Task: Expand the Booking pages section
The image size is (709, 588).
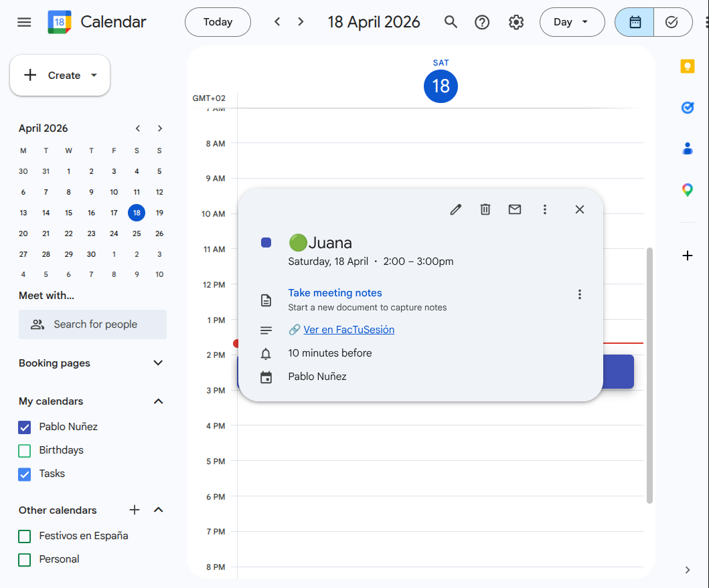Action: (x=158, y=363)
